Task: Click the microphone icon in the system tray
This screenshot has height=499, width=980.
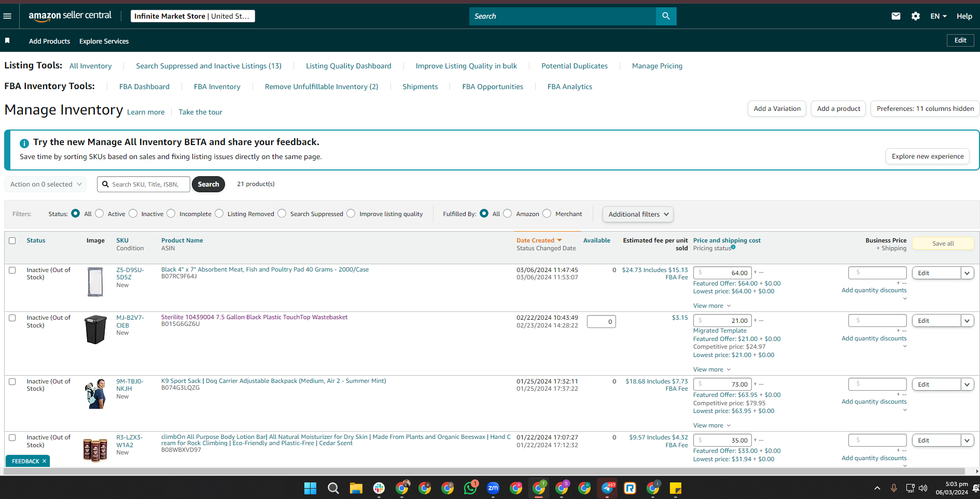Action: point(893,488)
